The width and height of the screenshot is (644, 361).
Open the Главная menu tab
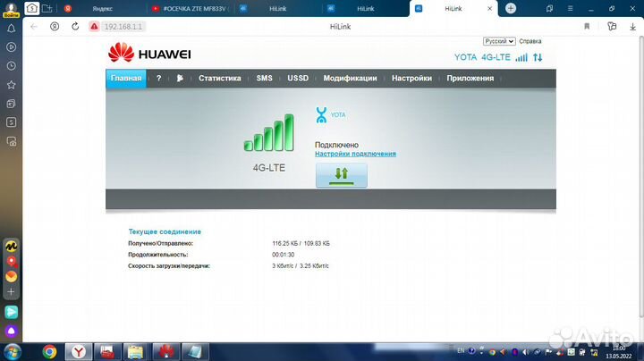pyautogui.click(x=126, y=79)
